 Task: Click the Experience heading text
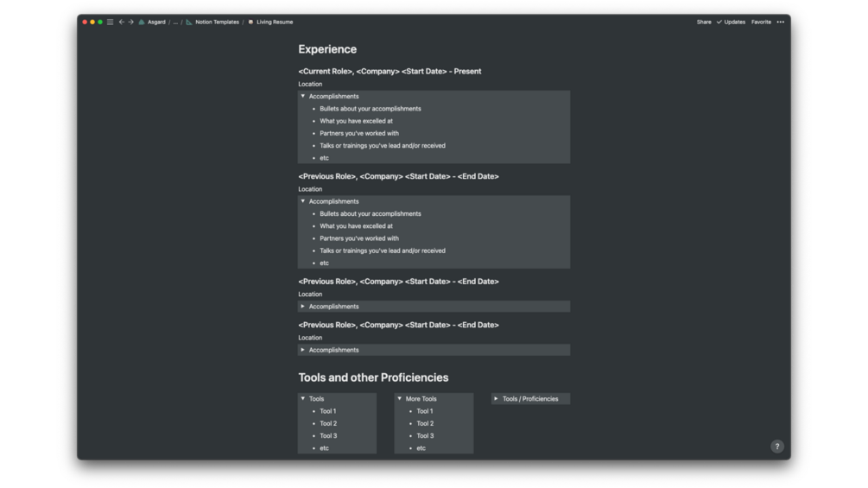[327, 49]
